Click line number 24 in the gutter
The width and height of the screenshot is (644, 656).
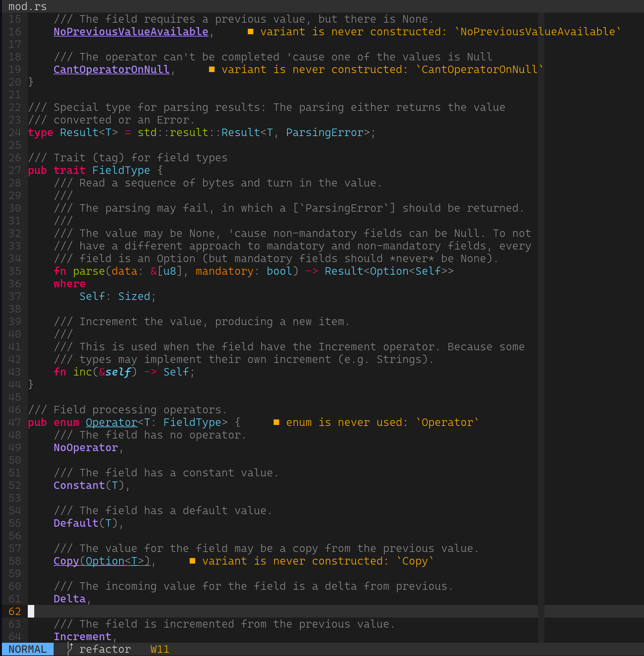(15, 132)
